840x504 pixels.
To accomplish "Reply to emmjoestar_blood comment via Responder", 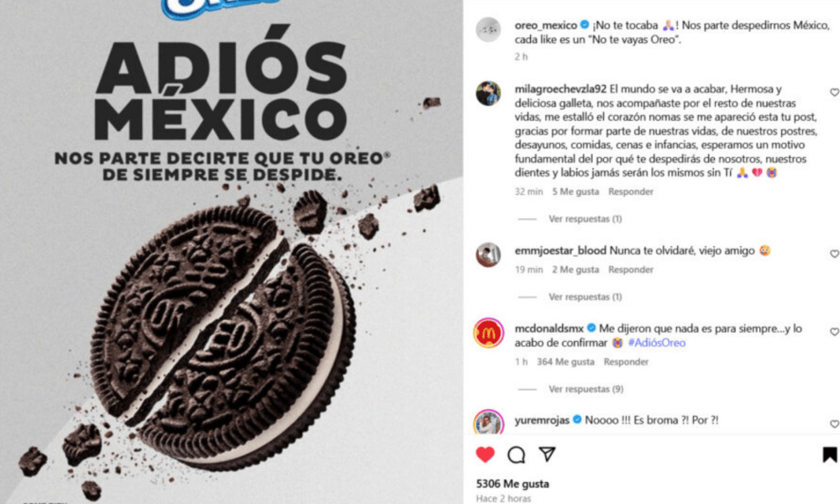I will tap(631, 270).
